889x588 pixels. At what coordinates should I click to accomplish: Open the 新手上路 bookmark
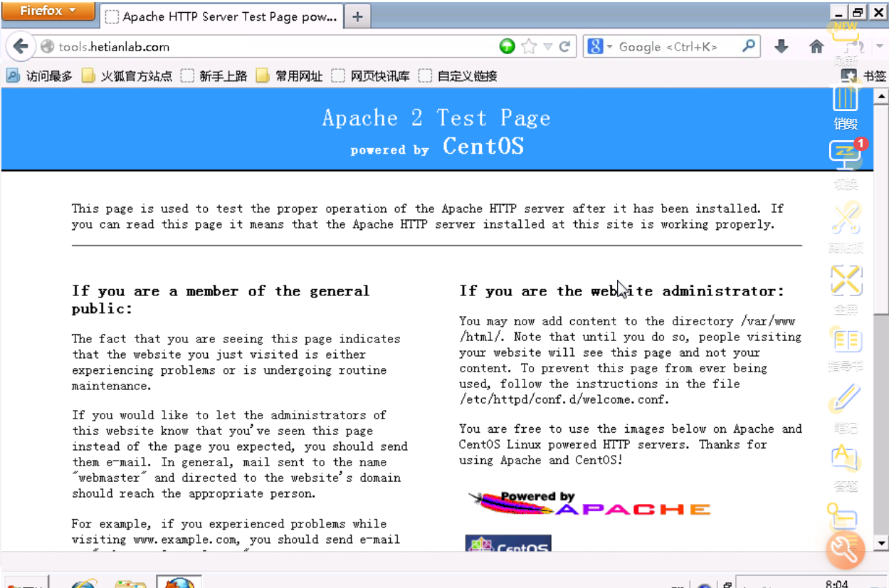[214, 75]
